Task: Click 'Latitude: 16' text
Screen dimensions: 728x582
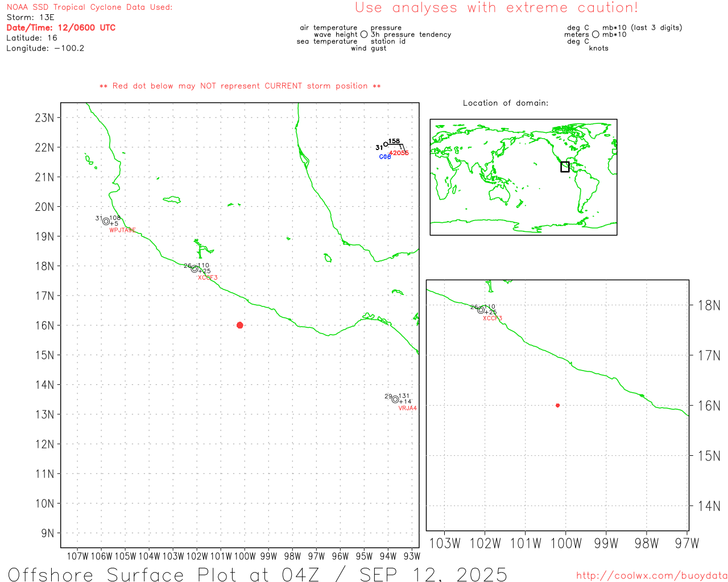Action: click(32, 38)
